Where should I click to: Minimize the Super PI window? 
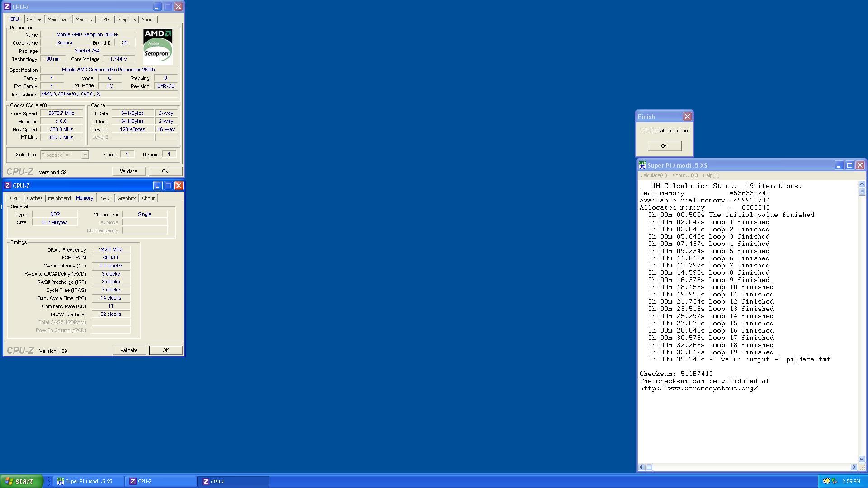click(x=839, y=165)
